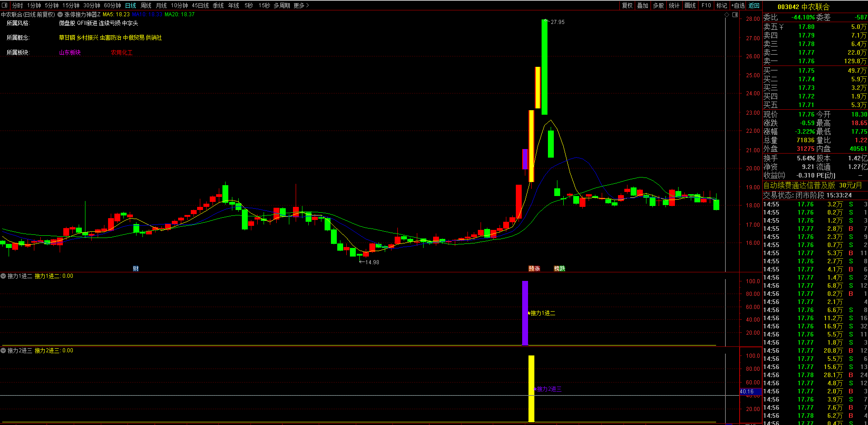
Task: Click the 现价 17.76 value
Action: [x=806, y=115]
